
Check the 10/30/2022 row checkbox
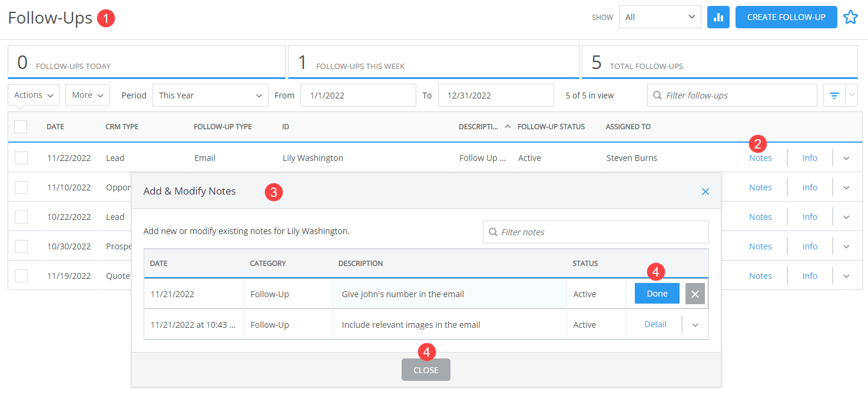click(x=21, y=246)
